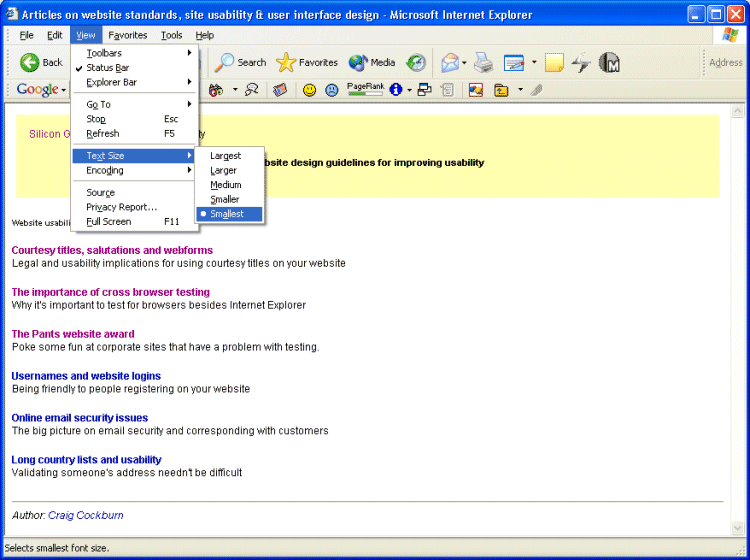Screen dimensions: 750x560
Task: Vote with the blue frowning face
Action: coord(331,90)
